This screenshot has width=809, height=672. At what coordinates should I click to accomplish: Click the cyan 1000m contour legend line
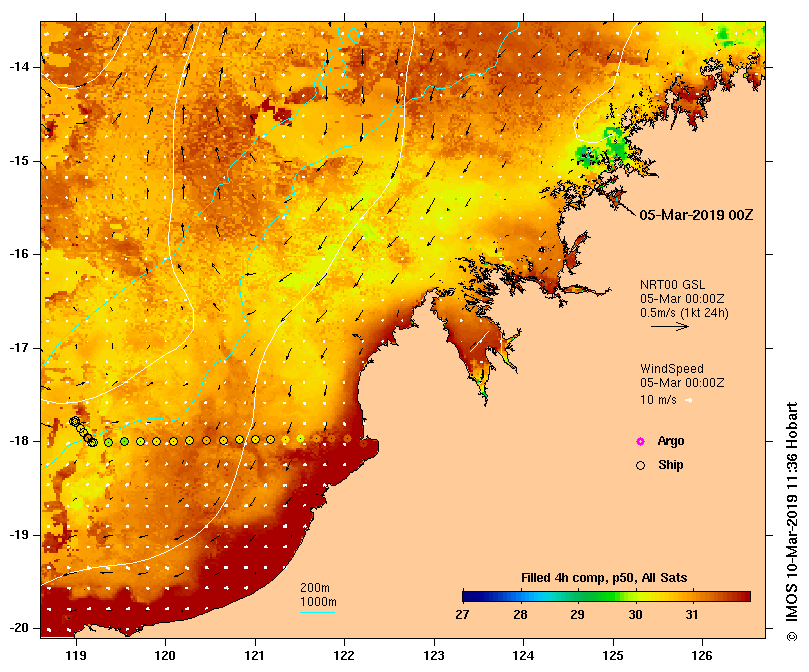pos(317,613)
